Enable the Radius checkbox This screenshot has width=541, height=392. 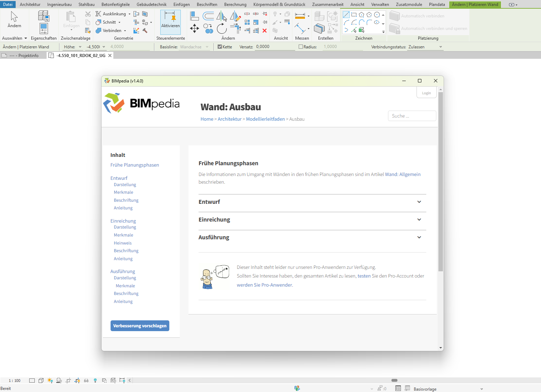(x=301, y=47)
